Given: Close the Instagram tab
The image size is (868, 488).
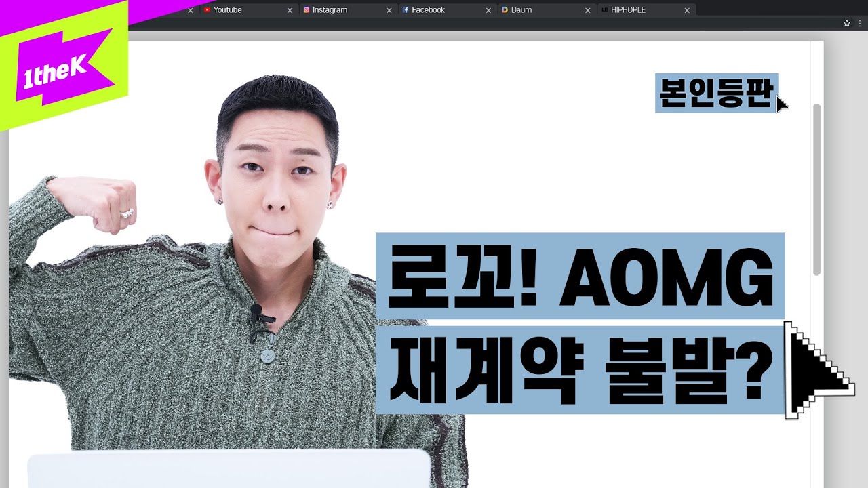Looking at the screenshot, I should 389,10.
